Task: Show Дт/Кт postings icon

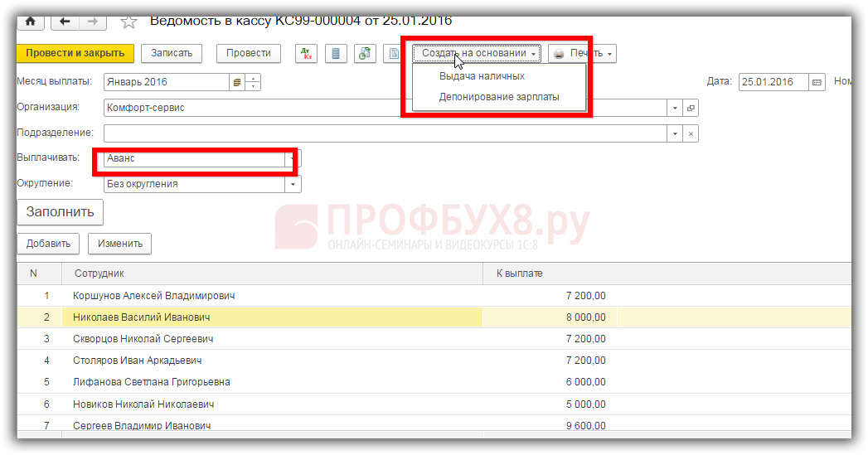Action: point(306,54)
